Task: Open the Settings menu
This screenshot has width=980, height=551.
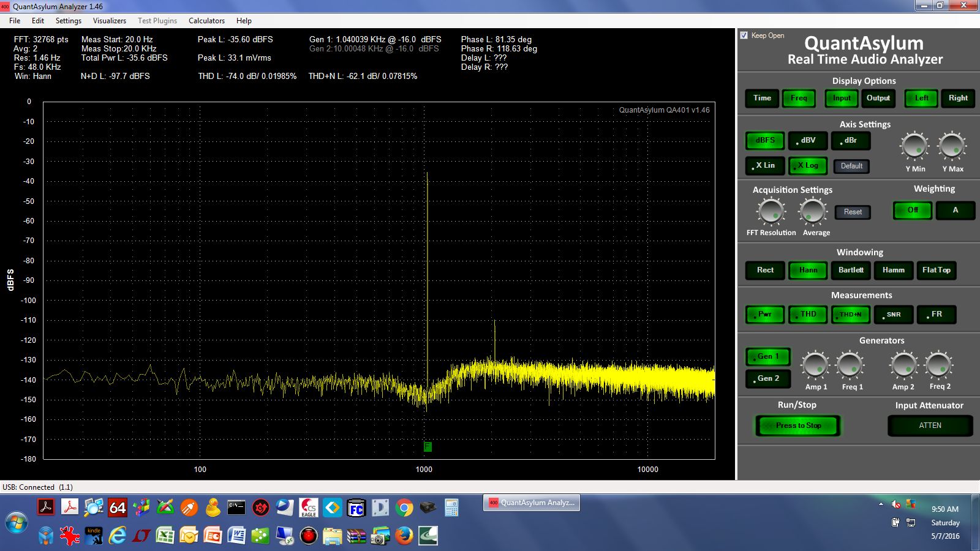Action: pyautogui.click(x=69, y=20)
